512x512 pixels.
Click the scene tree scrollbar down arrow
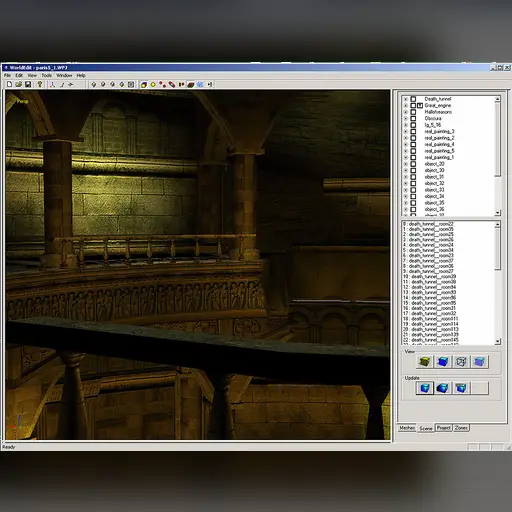point(497,212)
